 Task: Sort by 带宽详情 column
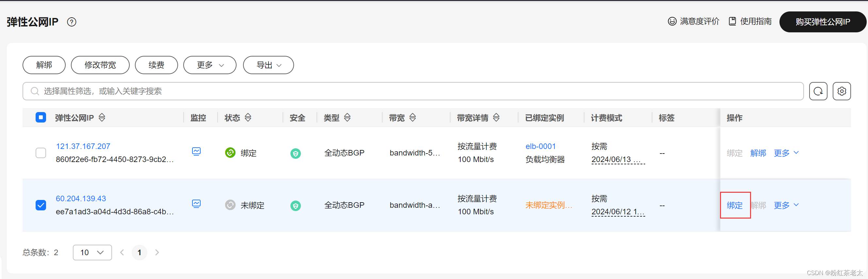(x=496, y=118)
